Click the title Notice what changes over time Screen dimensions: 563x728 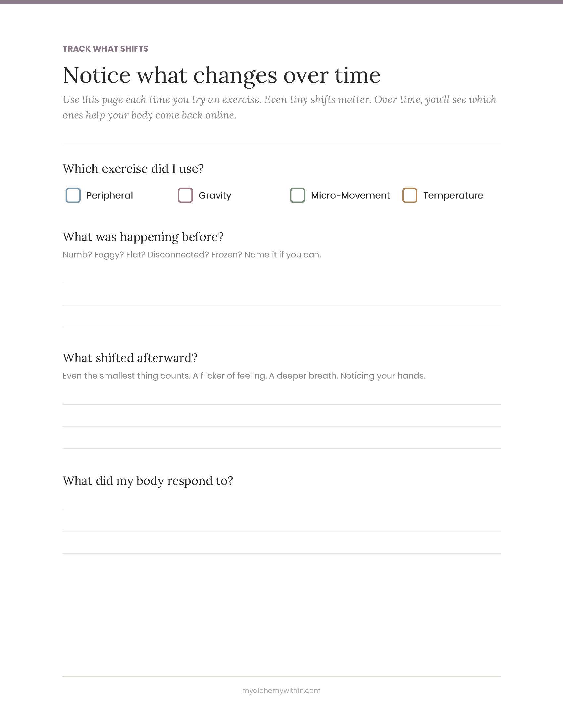(222, 76)
